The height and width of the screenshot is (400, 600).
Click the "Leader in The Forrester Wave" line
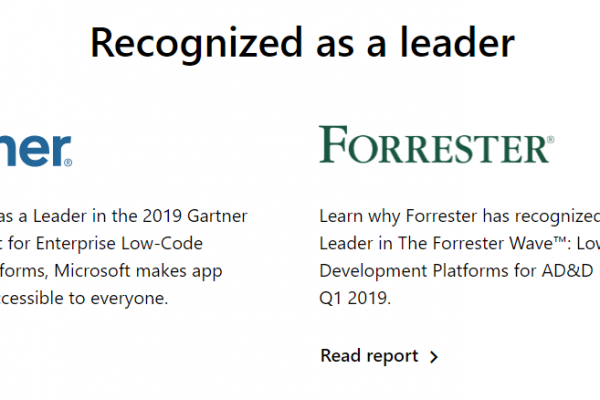point(459,243)
